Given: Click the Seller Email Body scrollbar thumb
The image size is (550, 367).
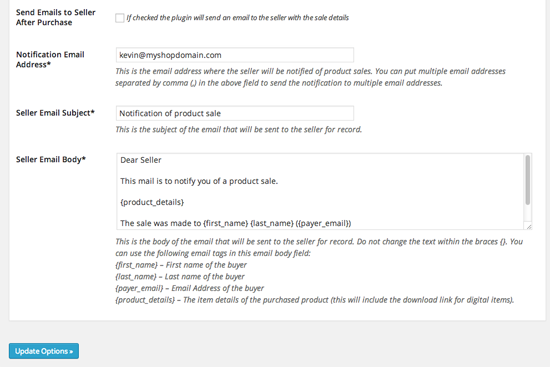Looking at the screenshot, I should (x=527, y=180).
